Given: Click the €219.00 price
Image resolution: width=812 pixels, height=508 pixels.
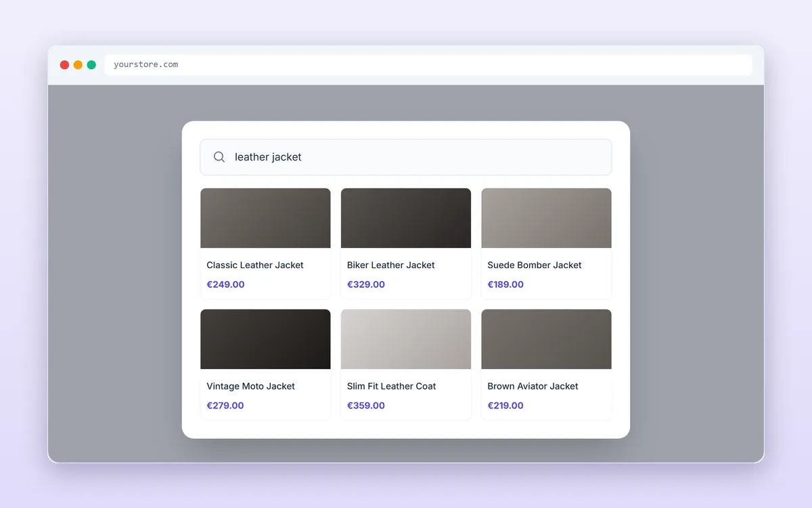Looking at the screenshot, I should click(505, 406).
